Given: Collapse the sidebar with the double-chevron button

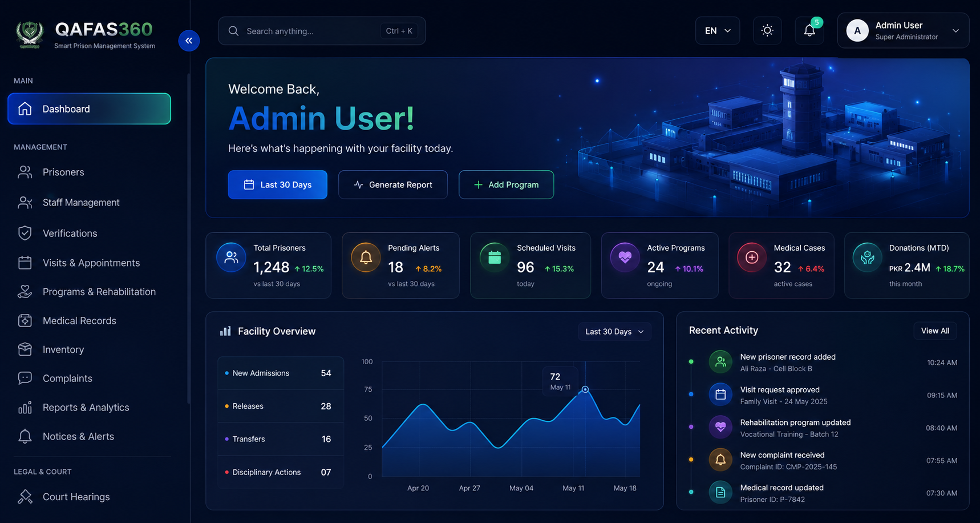Looking at the screenshot, I should pyautogui.click(x=189, y=41).
